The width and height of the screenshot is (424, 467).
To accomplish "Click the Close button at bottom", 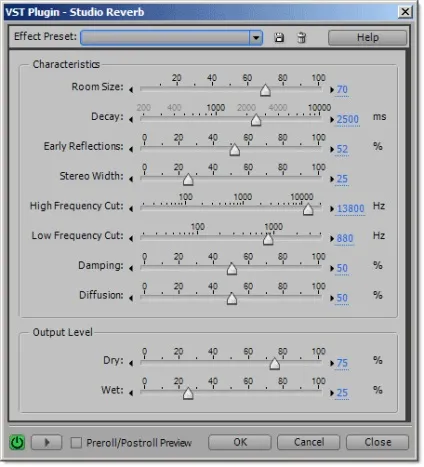I will pyautogui.click(x=377, y=442).
